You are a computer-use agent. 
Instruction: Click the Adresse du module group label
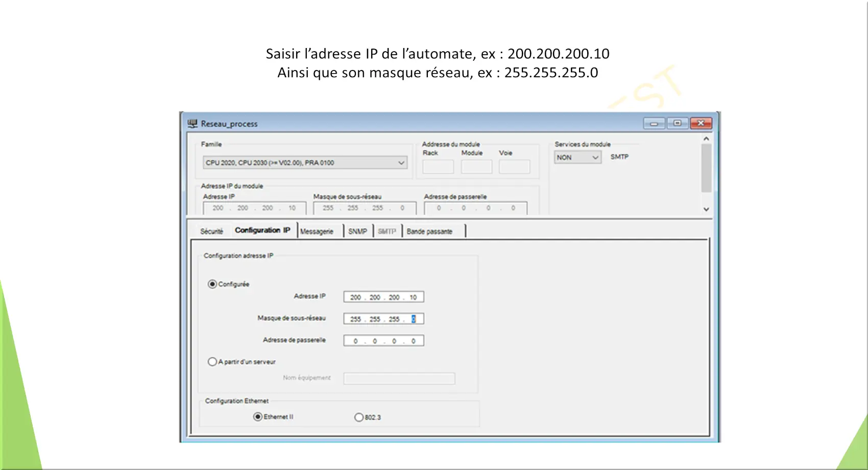(x=451, y=144)
